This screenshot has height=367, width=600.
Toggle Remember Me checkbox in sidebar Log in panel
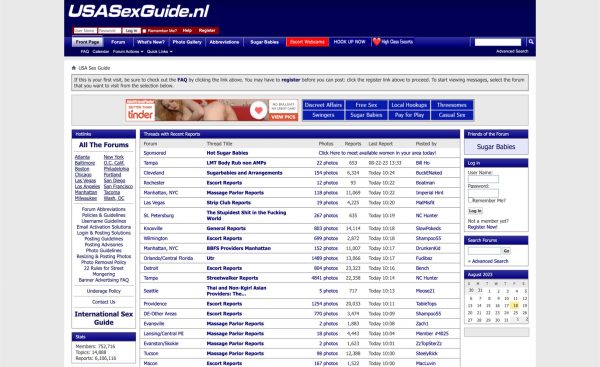[470, 200]
